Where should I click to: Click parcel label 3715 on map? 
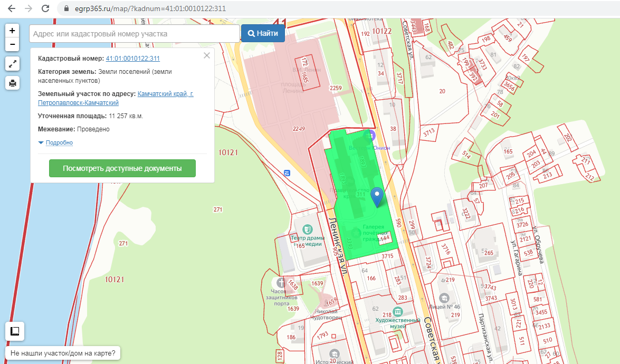tap(387, 256)
